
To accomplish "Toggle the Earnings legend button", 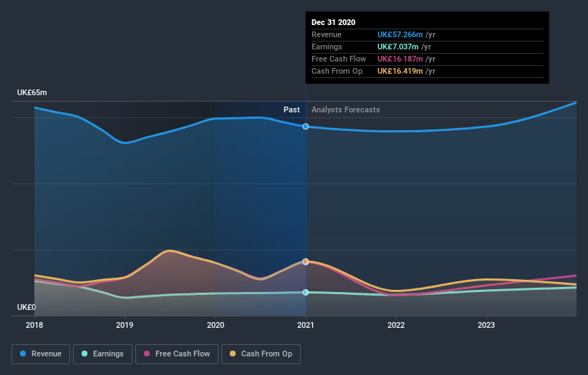I will click(x=102, y=354).
